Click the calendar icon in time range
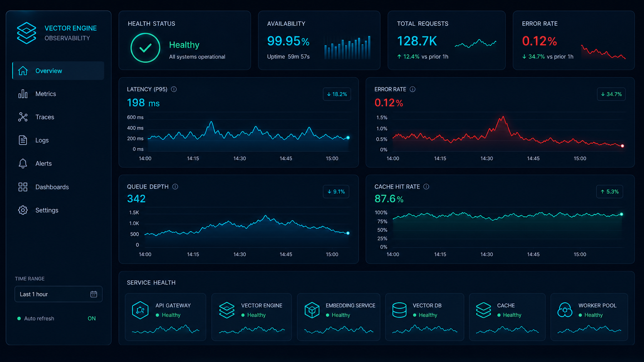 point(94,294)
